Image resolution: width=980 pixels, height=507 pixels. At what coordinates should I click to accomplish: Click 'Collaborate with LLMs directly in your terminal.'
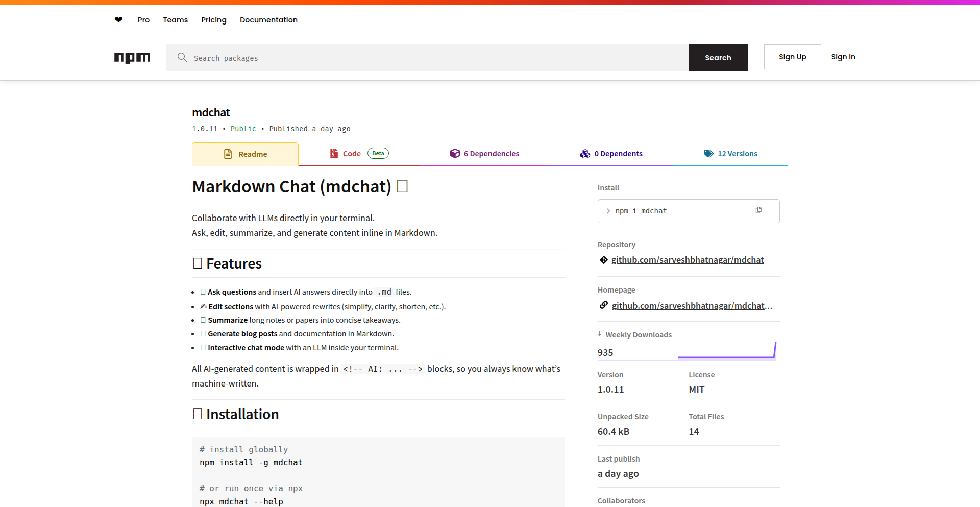coord(283,218)
